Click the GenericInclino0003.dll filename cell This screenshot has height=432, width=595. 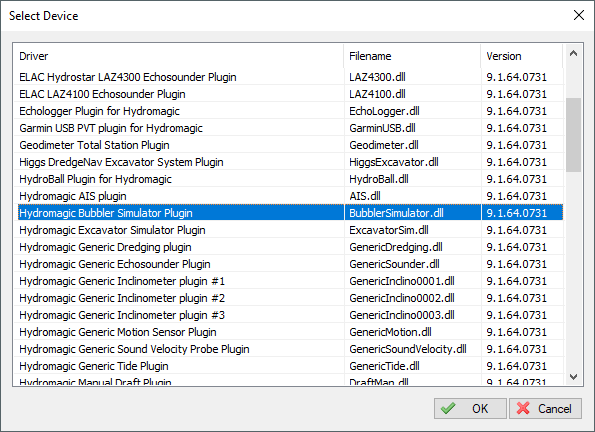coord(412,315)
